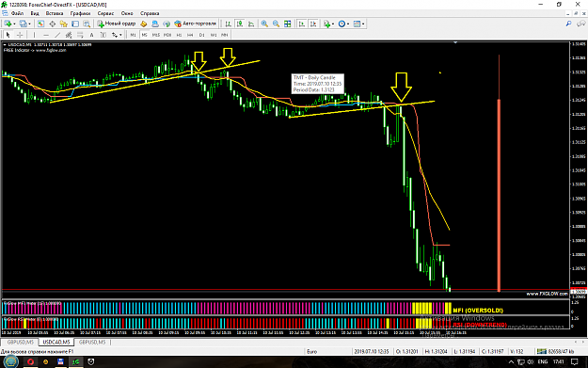Toggle chart auto scroll

pos(301,24)
